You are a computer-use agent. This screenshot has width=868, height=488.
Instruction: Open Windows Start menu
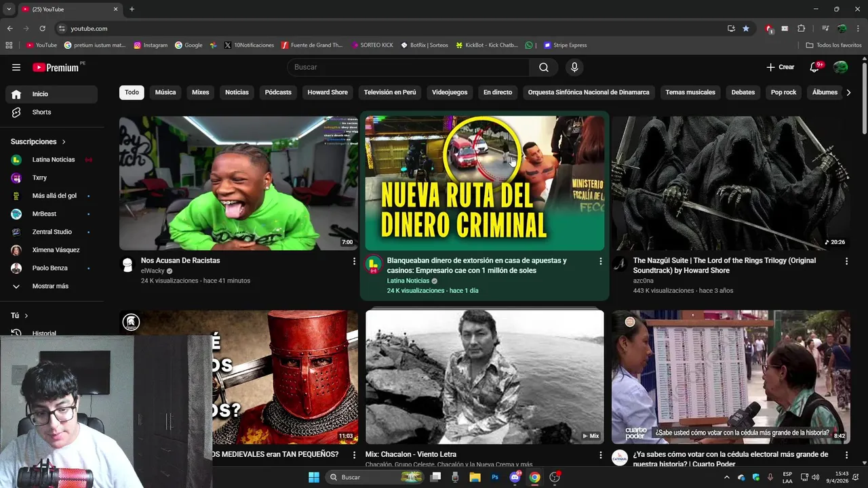click(314, 477)
